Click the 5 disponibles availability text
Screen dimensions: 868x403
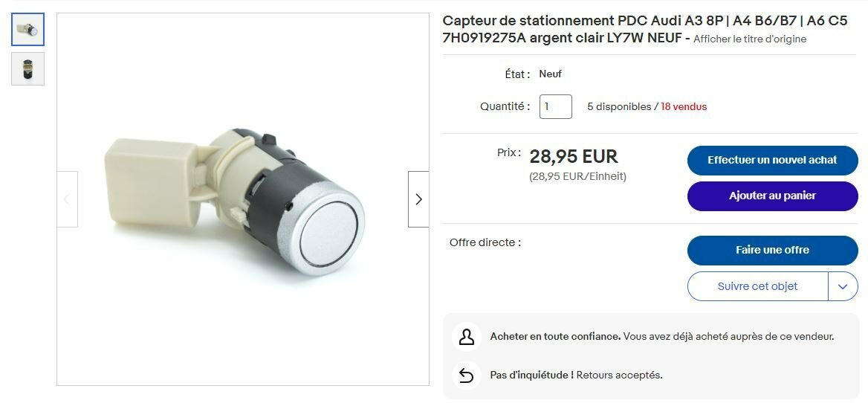[618, 107]
